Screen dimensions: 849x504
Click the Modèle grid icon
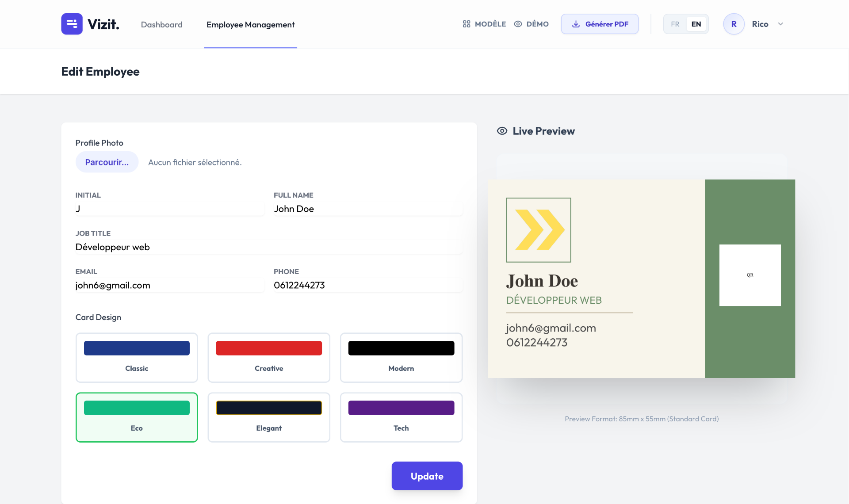pyautogui.click(x=466, y=24)
